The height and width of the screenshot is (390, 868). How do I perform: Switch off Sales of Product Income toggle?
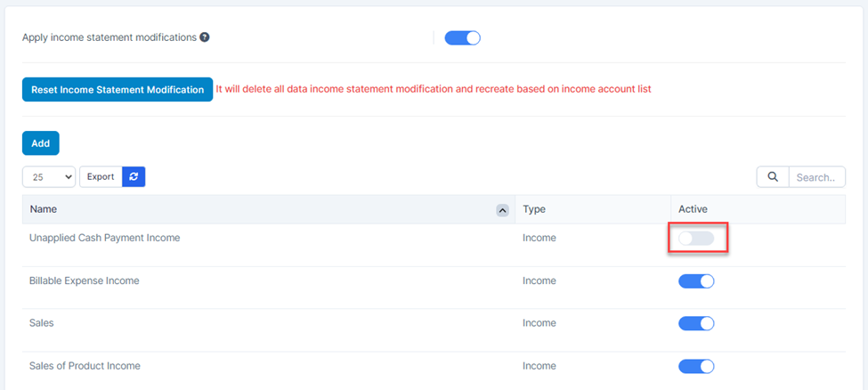(696, 366)
